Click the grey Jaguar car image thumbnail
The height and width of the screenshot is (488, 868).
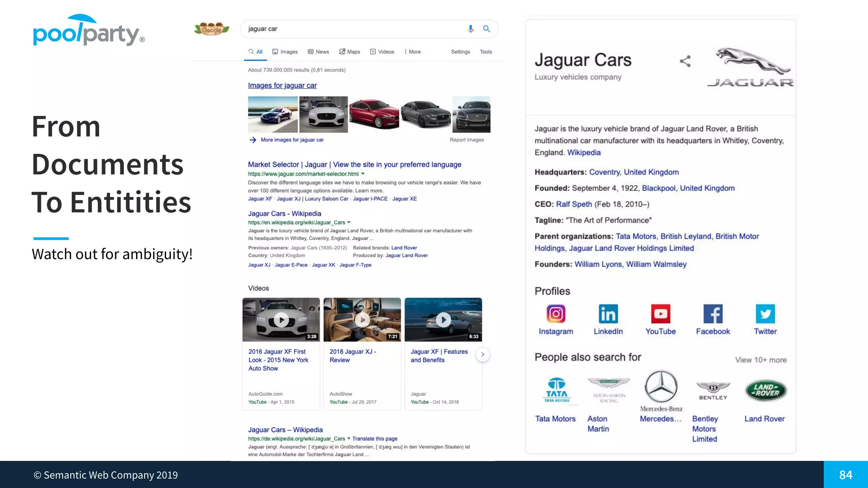tap(426, 114)
